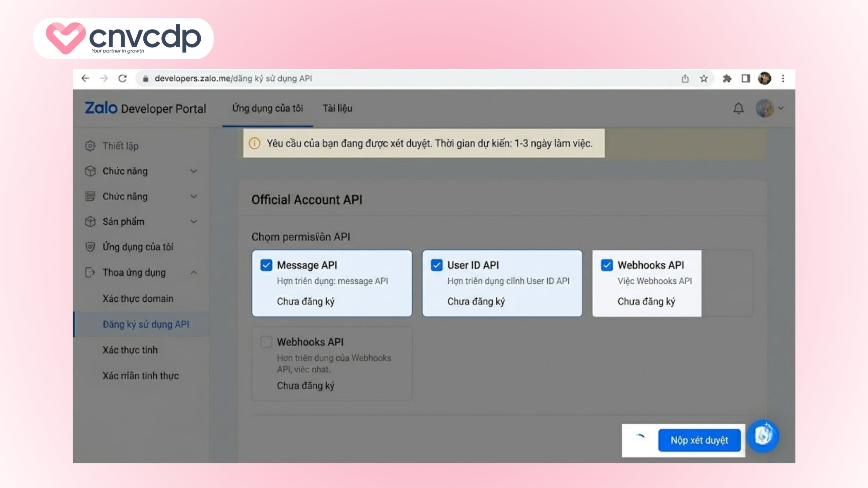Expand the Sản phẩm section chevron

(x=193, y=222)
